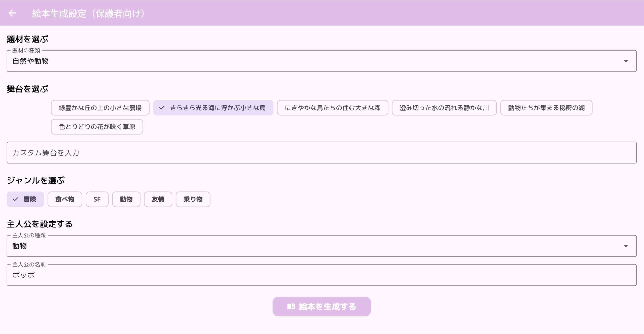Pick the 友情 genre chip
The image size is (644, 334).
coord(158,199)
